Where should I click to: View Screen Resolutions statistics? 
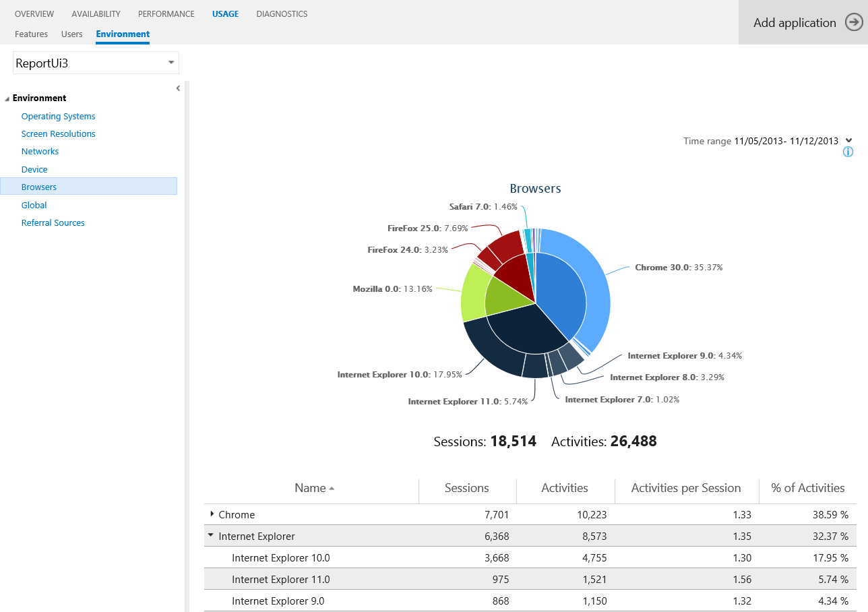(x=58, y=133)
